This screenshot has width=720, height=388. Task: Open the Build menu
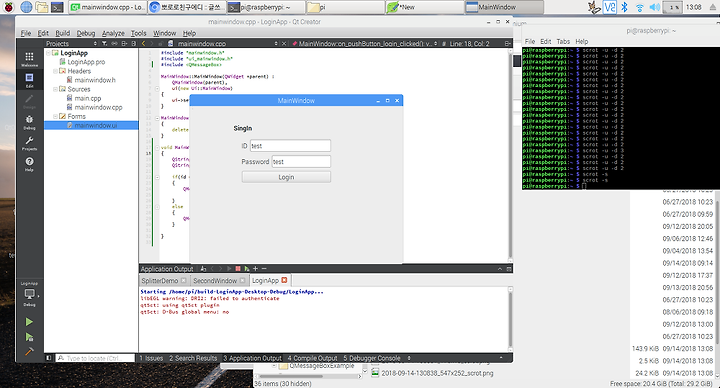click(62, 33)
